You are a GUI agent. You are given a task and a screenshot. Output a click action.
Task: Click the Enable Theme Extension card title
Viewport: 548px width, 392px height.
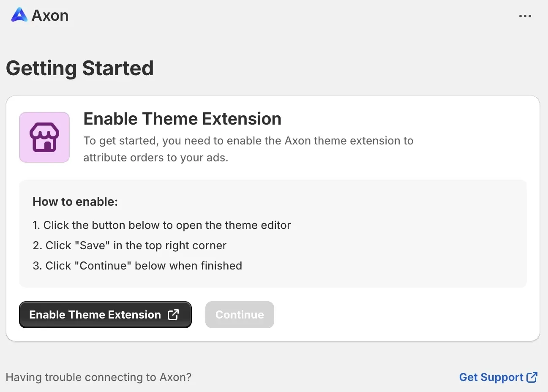(183, 119)
